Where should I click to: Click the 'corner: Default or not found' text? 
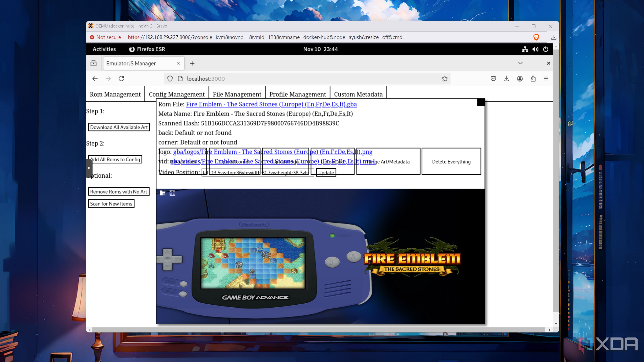coord(198,142)
